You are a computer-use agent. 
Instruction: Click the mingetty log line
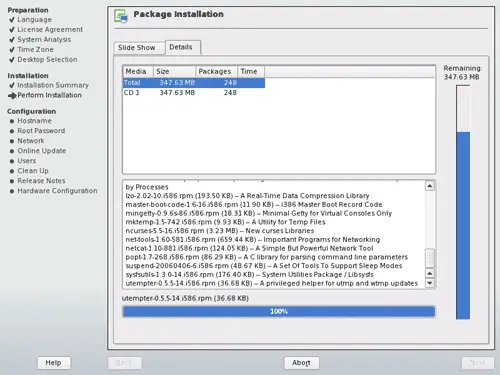tap(259, 213)
